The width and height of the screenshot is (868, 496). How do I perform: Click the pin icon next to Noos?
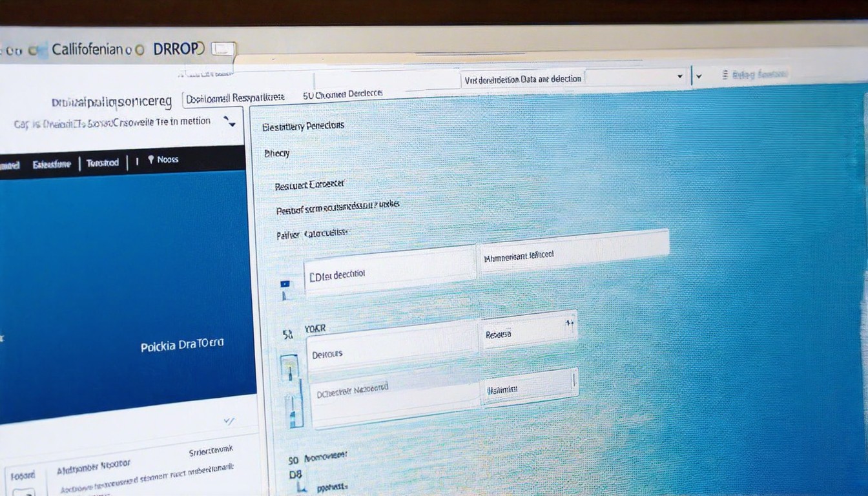tap(151, 159)
